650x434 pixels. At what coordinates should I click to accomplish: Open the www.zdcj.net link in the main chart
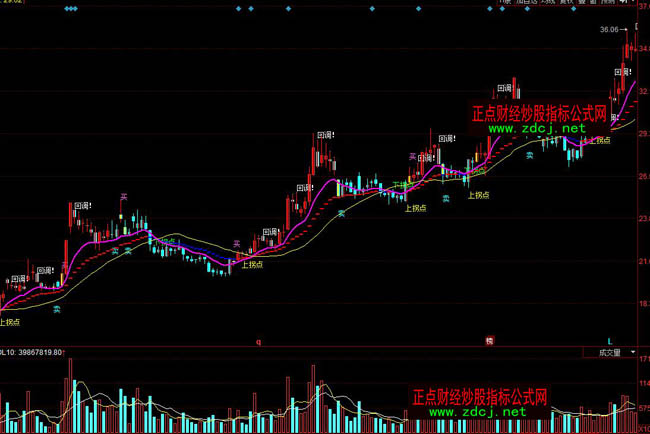coord(536,129)
